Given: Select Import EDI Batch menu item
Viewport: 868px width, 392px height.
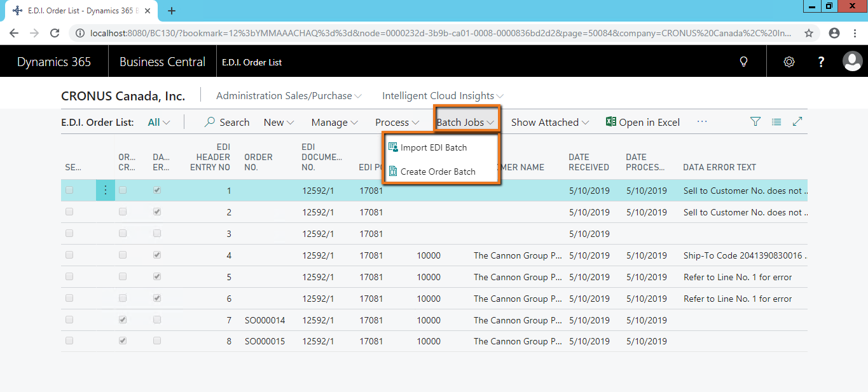Looking at the screenshot, I should point(433,147).
